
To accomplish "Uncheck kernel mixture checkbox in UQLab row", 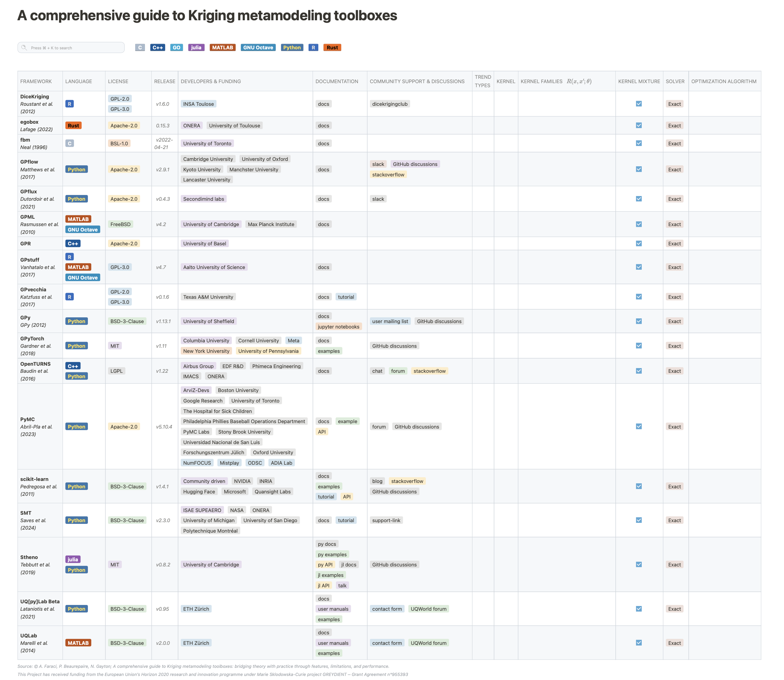I will [639, 642].
